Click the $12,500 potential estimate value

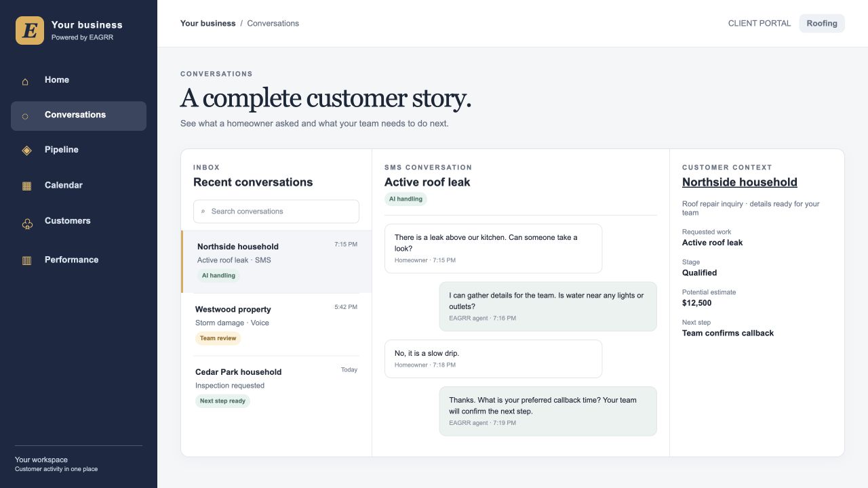click(x=697, y=303)
